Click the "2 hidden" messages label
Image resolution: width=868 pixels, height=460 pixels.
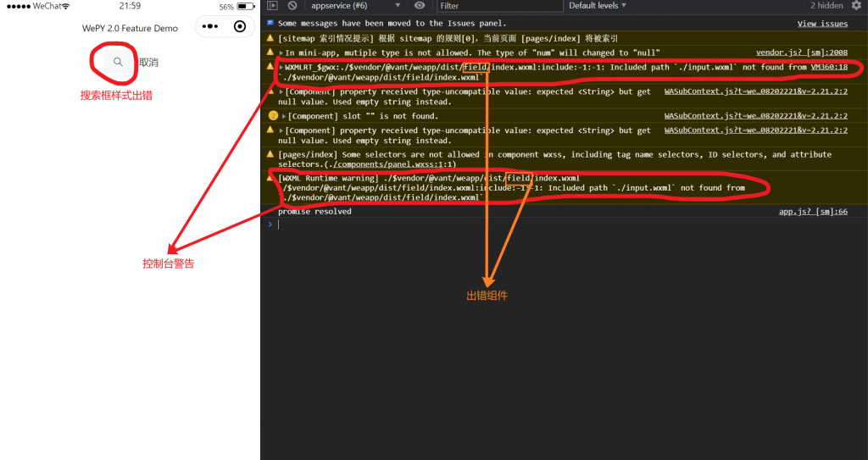[x=827, y=6]
